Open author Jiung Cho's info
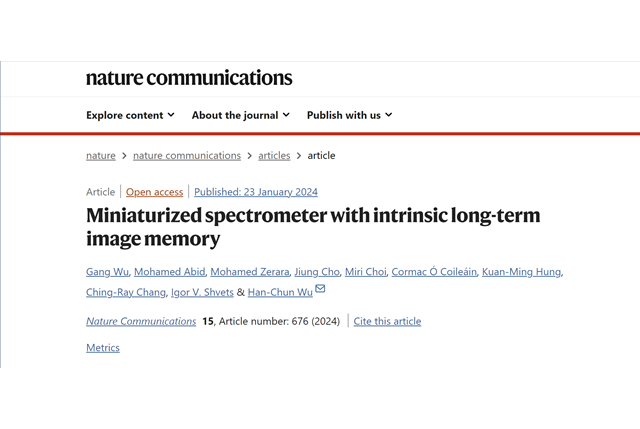The width and height of the screenshot is (640, 429). 316,272
